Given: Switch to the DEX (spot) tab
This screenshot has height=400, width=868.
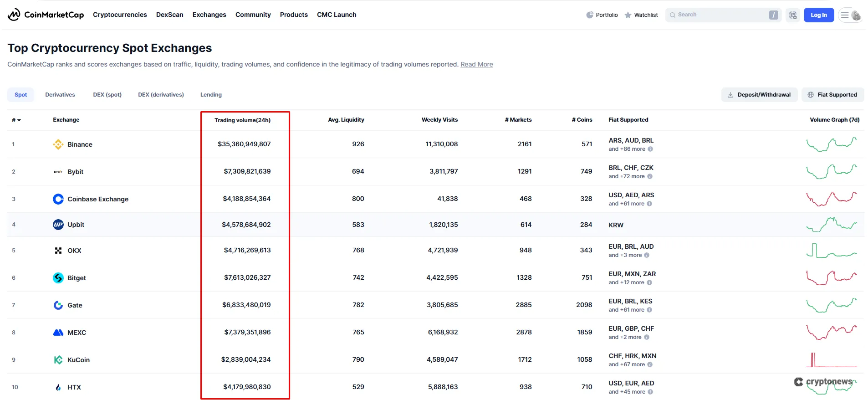Looking at the screenshot, I should [107, 95].
